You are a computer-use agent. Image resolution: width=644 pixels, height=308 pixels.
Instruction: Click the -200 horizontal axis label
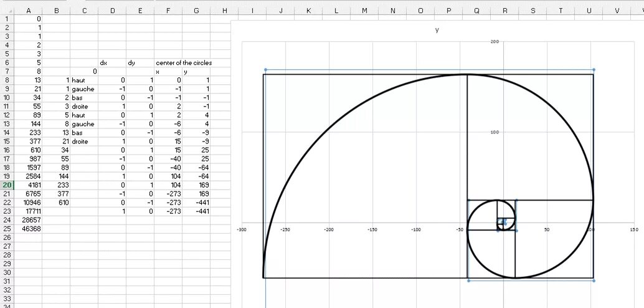coord(329,230)
